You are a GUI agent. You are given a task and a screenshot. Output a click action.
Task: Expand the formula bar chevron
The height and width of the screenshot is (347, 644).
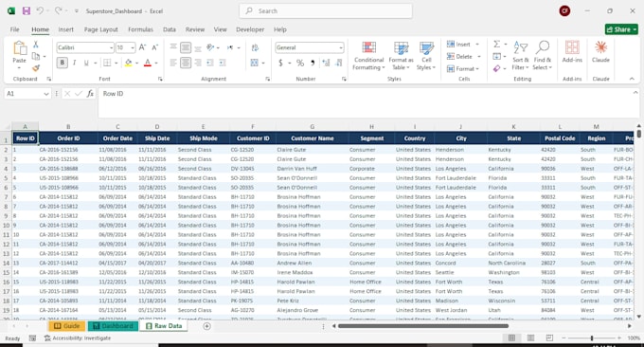(x=635, y=93)
